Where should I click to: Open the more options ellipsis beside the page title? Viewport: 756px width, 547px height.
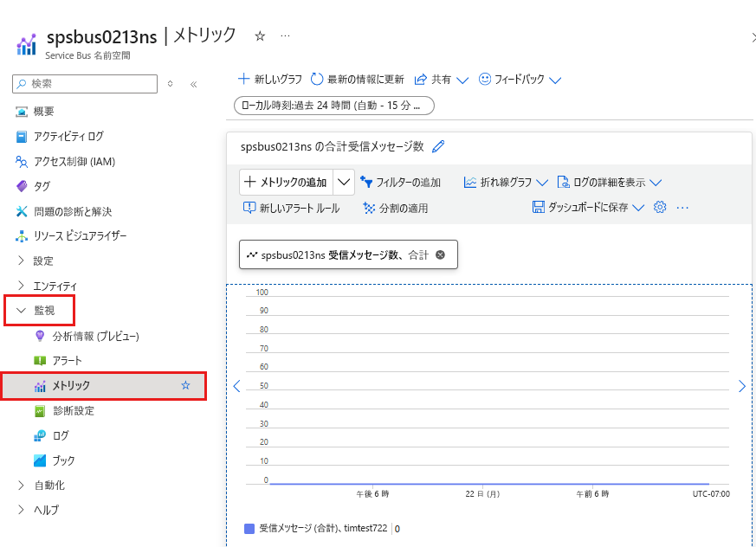point(286,36)
